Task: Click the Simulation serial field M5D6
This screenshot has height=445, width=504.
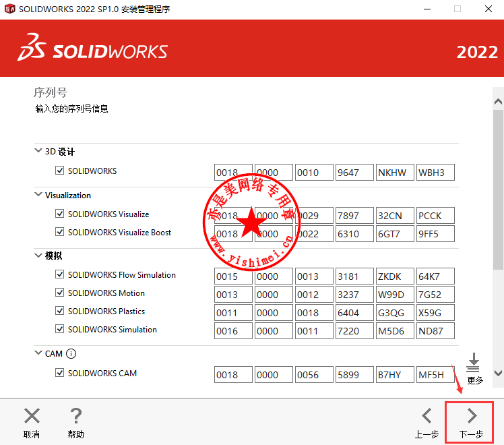Action: click(395, 331)
